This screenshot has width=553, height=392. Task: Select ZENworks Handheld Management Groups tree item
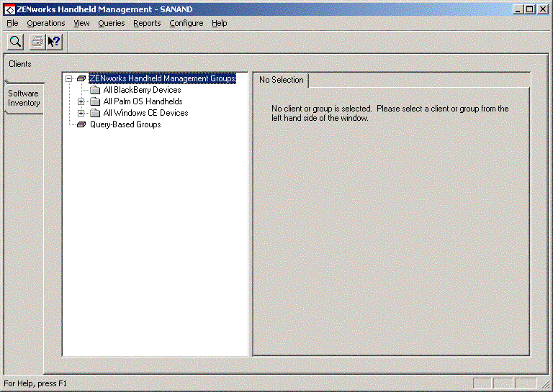click(162, 78)
